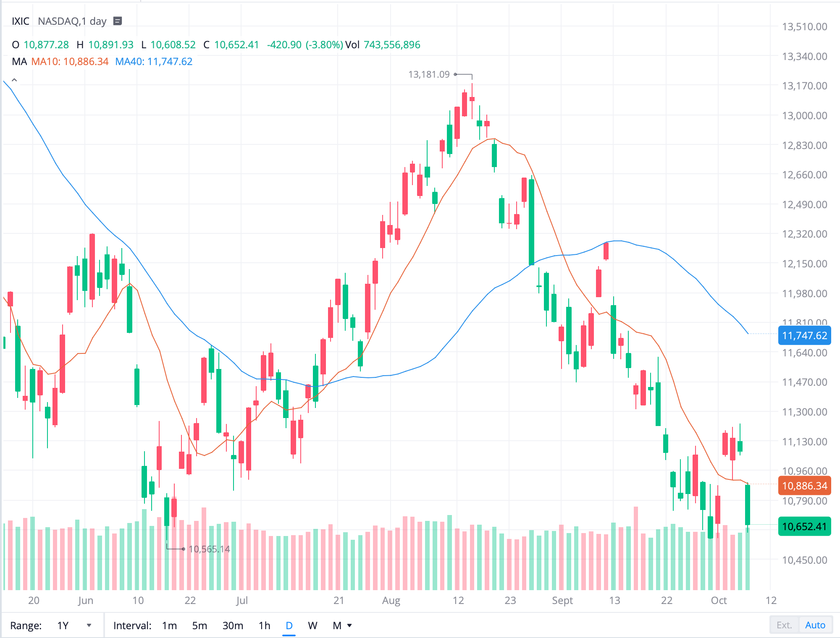Switch to 30m interval
Screen dimensions: 840x638
coord(233,625)
